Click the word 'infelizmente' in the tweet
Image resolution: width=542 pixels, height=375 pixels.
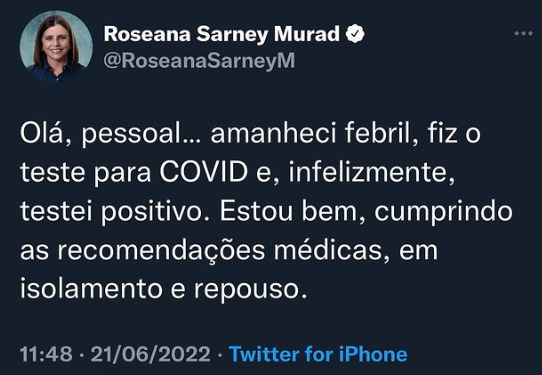[372, 172]
